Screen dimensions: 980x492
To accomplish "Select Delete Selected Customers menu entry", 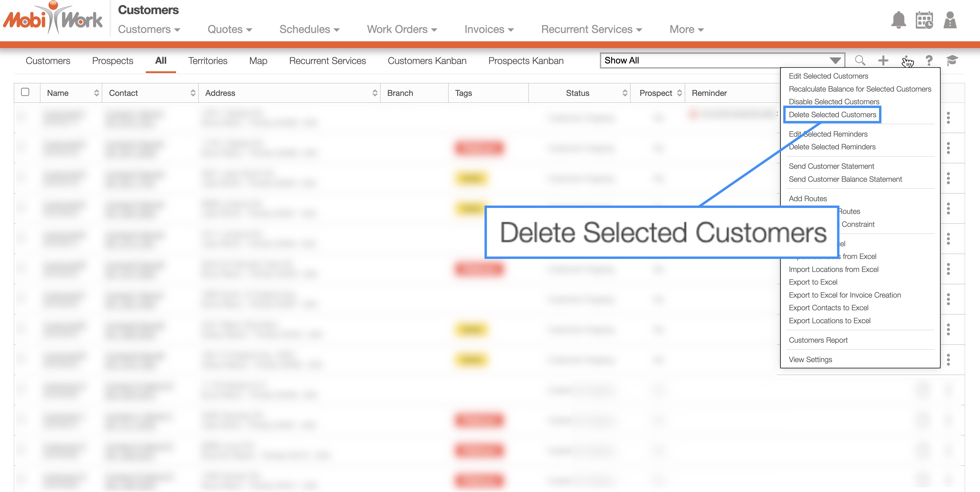I will pyautogui.click(x=832, y=114).
